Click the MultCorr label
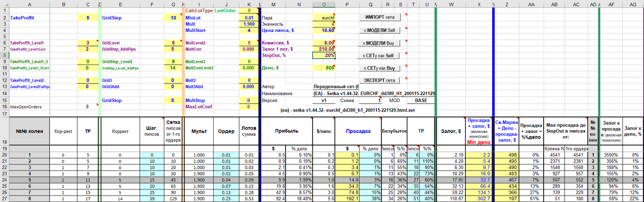The image size is (644, 202). click(x=193, y=49)
